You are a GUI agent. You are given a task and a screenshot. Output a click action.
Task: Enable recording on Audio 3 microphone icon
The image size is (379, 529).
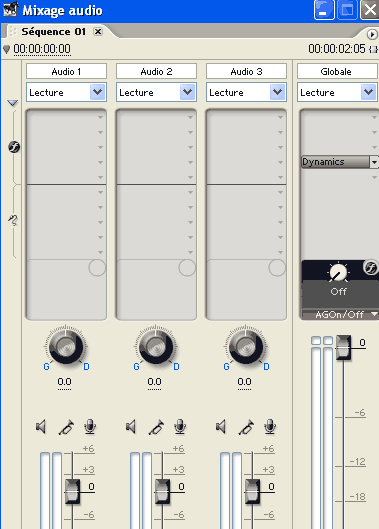click(270, 427)
